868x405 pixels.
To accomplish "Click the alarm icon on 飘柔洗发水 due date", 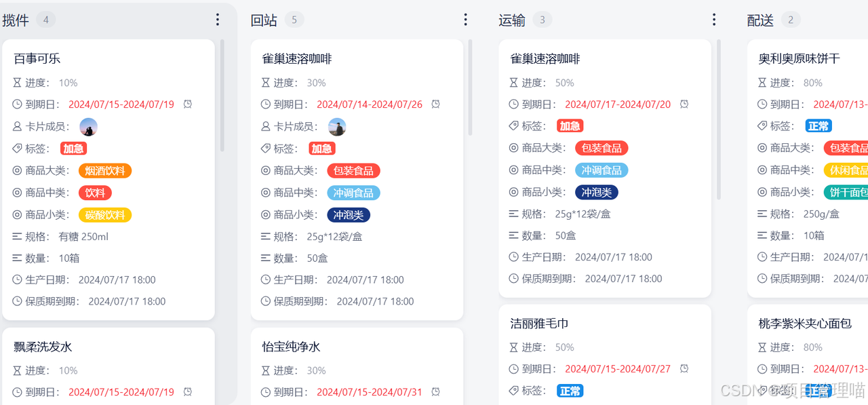I will click(x=188, y=392).
